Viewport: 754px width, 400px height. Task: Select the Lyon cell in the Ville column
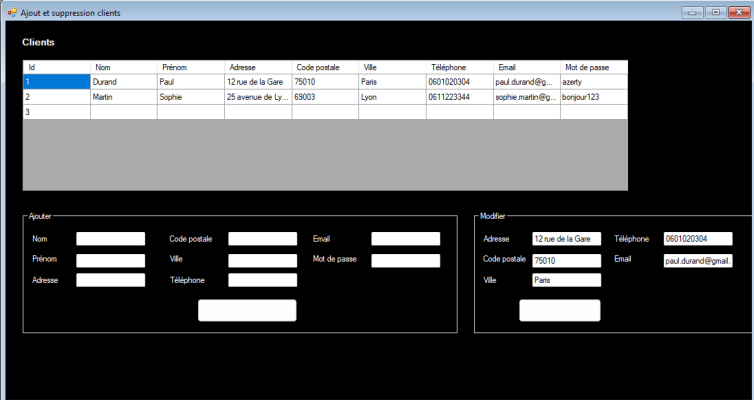pyautogui.click(x=392, y=97)
